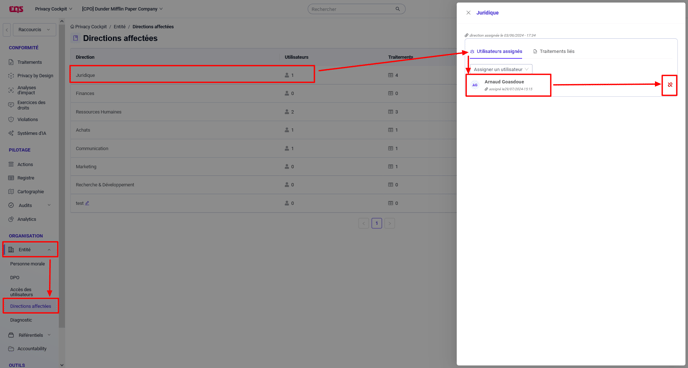Focus the Rechercher search field
Image resolution: width=688 pixels, height=368 pixels.
click(x=356, y=9)
